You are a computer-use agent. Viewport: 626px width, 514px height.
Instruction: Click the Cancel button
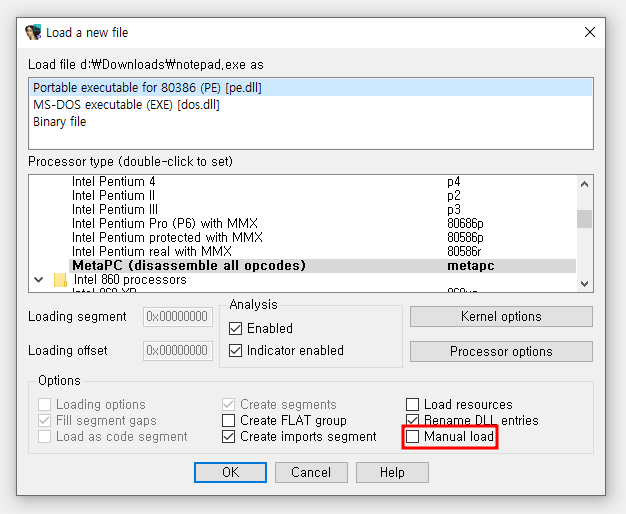tap(311, 472)
